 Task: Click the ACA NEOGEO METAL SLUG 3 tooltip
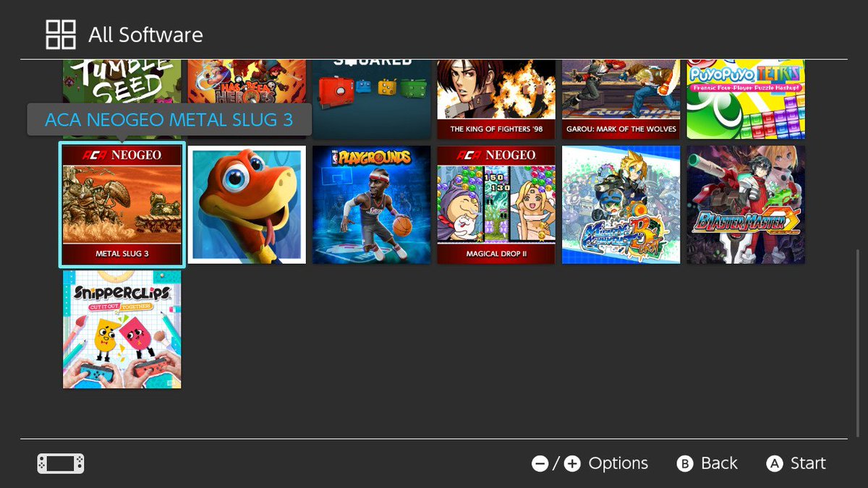pos(169,120)
